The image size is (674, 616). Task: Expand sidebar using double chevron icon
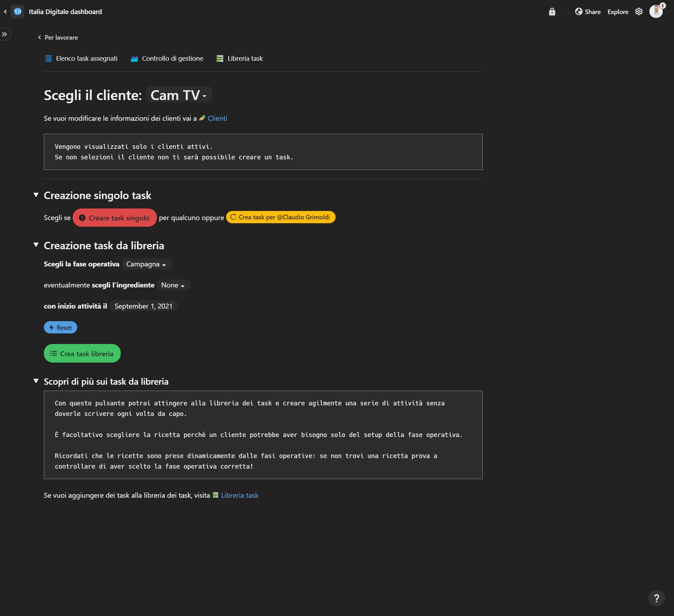[x=5, y=34]
